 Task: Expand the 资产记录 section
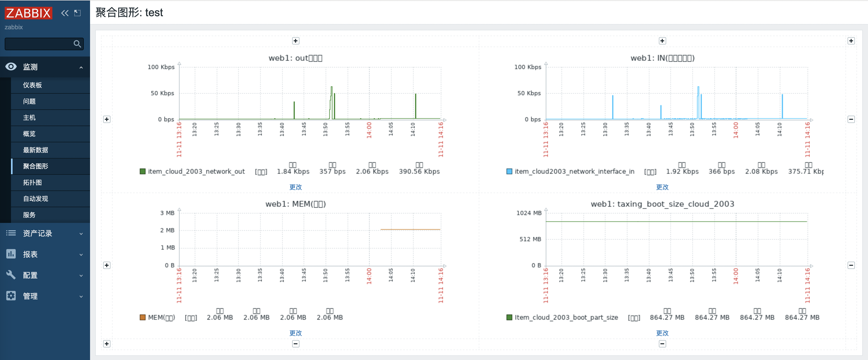coord(81,234)
